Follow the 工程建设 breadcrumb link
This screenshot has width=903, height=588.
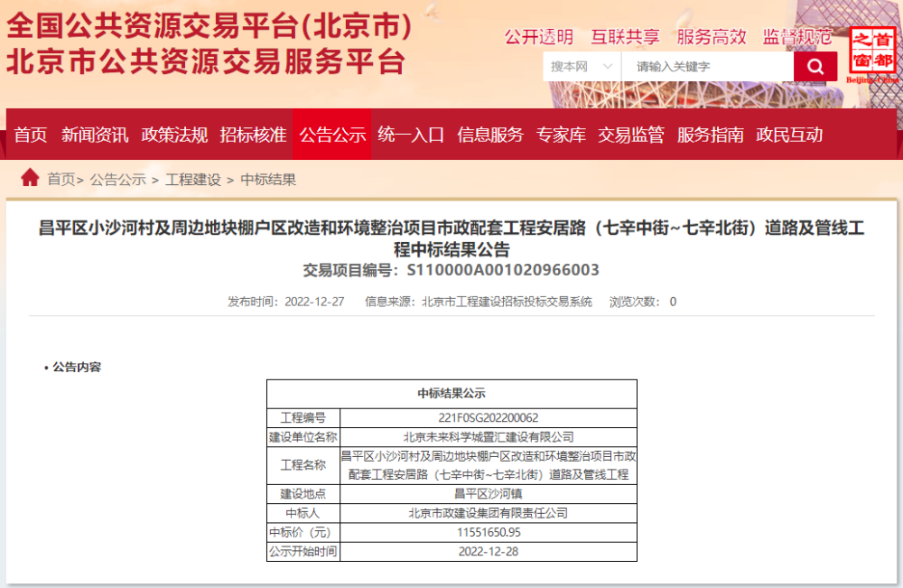coord(193,180)
